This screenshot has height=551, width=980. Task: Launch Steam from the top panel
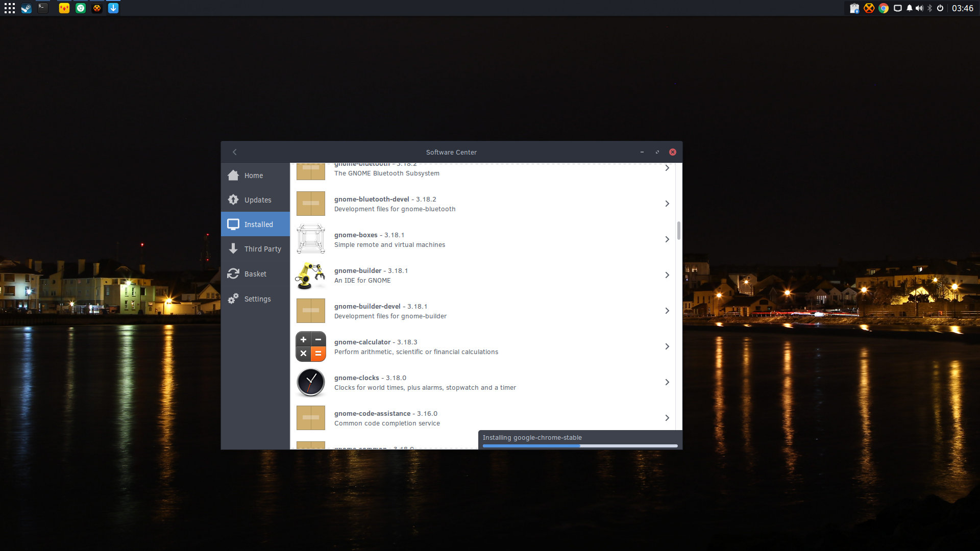click(26, 8)
